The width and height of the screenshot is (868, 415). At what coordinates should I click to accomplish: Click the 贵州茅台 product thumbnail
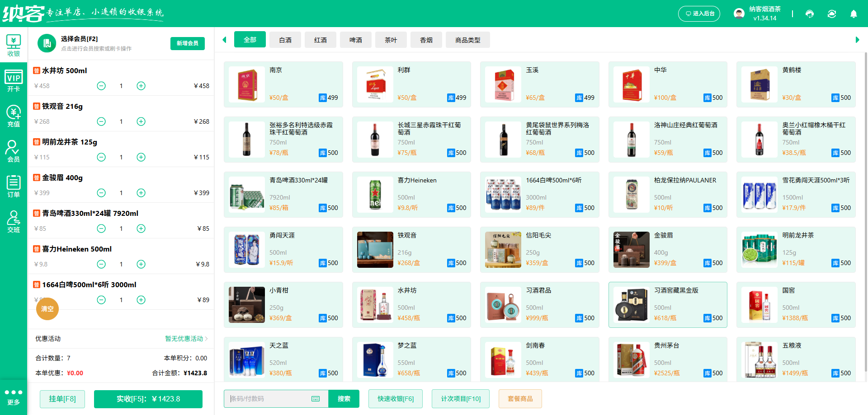click(631, 360)
